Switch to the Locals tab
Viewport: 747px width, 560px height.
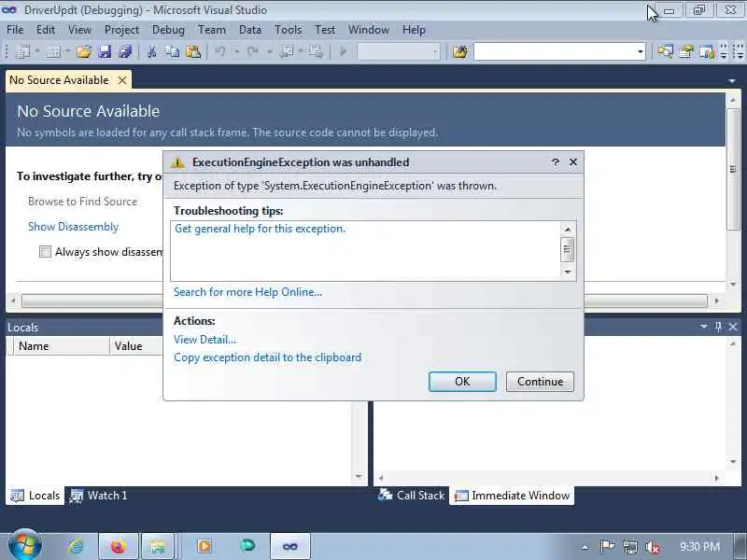pos(35,496)
